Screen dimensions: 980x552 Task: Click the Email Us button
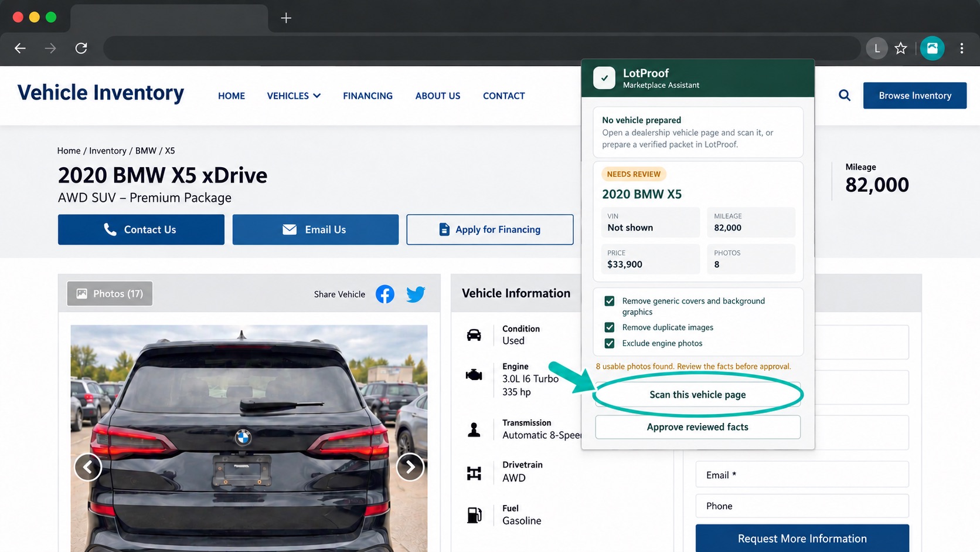tap(315, 229)
